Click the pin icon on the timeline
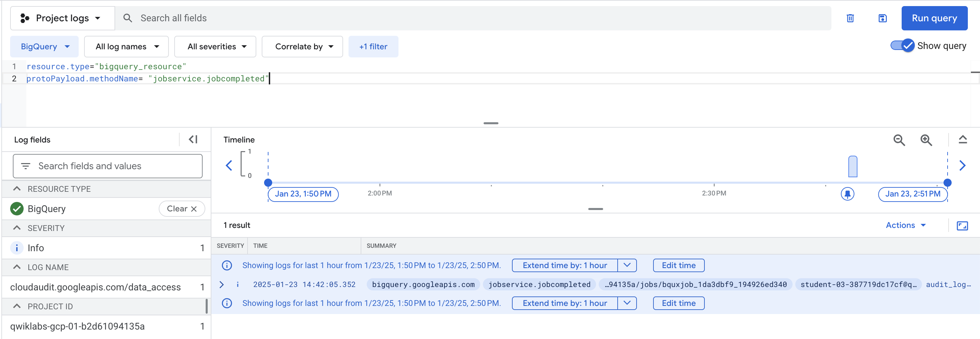The width and height of the screenshot is (980, 339). pyautogui.click(x=848, y=194)
